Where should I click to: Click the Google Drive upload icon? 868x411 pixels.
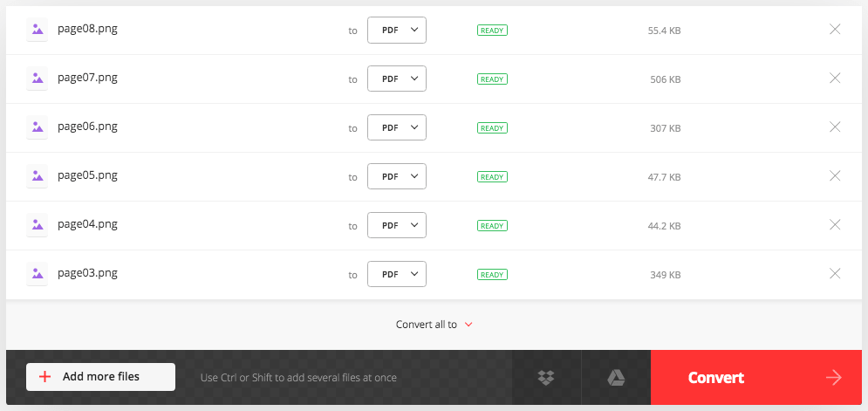tap(616, 378)
